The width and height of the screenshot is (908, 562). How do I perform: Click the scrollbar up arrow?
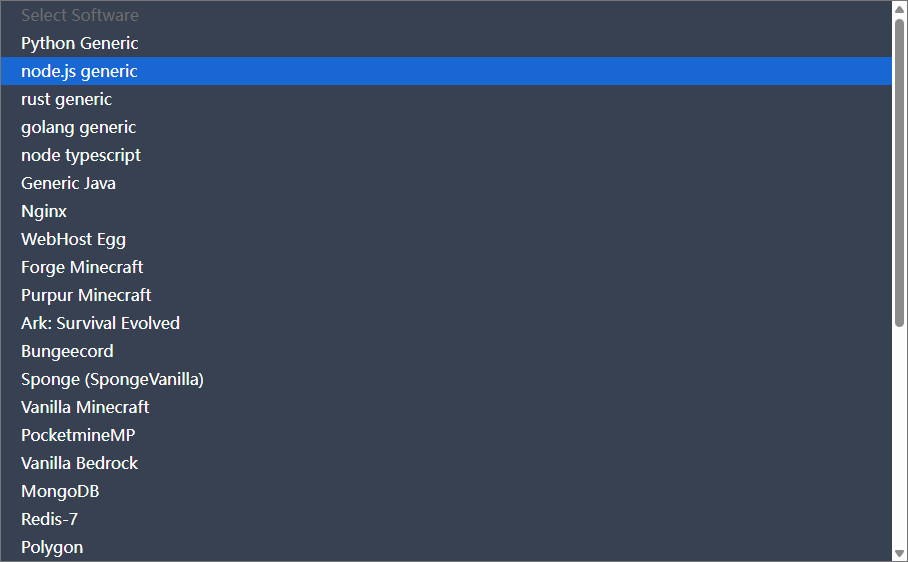(x=900, y=9)
